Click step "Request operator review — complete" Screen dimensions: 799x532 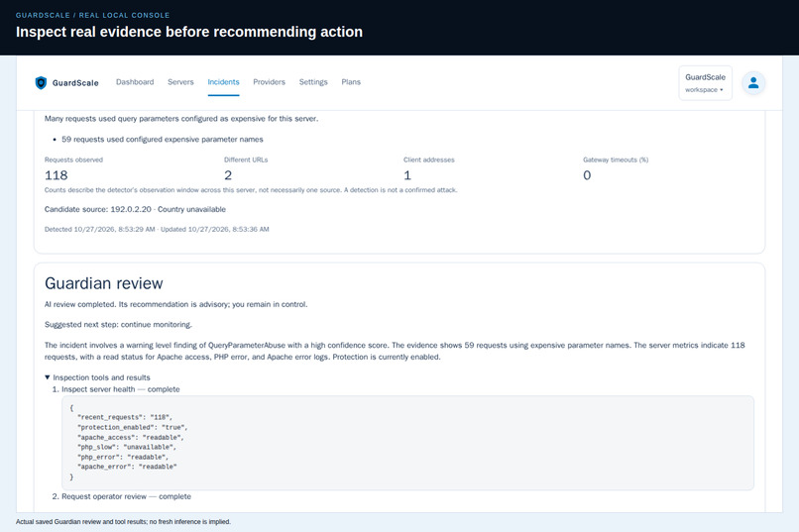[x=126, y=496]
